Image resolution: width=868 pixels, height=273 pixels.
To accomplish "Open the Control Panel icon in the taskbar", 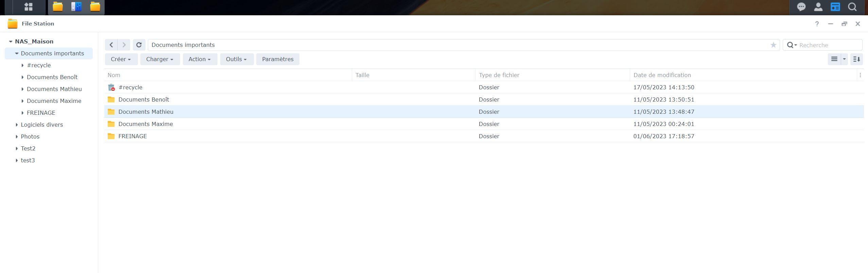I will (x=76, y=7).
